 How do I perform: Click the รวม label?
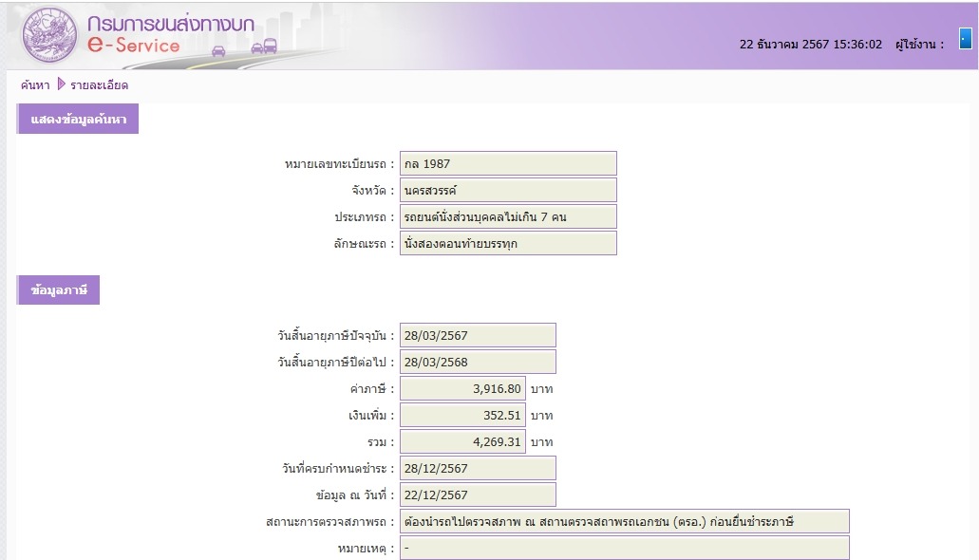coord(381,442)
